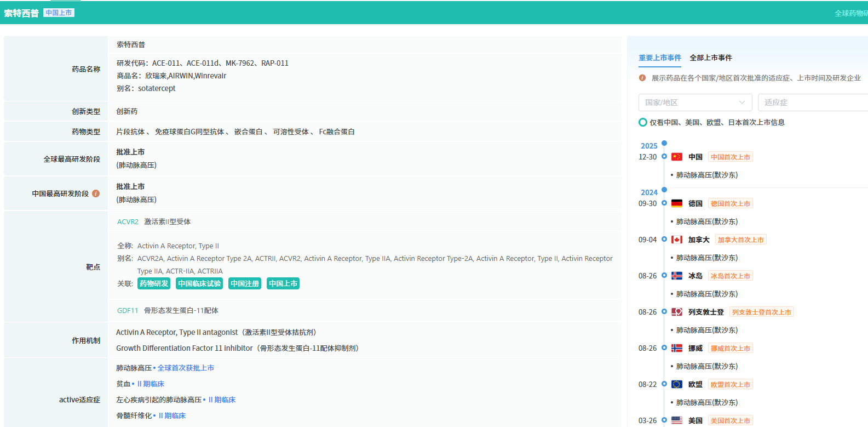Click the 创新药 value text
868x427 pixels.
click(x=127, y=111)
